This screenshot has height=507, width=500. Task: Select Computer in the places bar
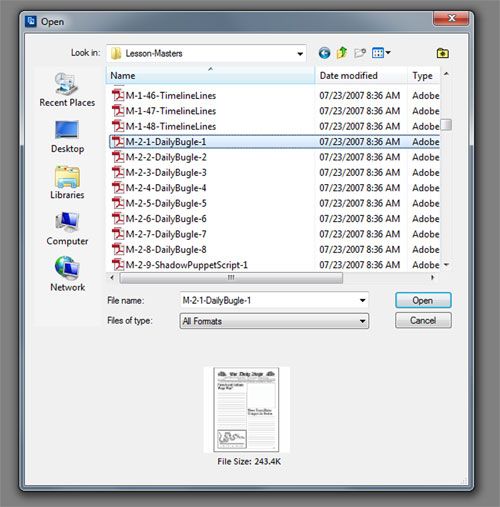[67, 229]
